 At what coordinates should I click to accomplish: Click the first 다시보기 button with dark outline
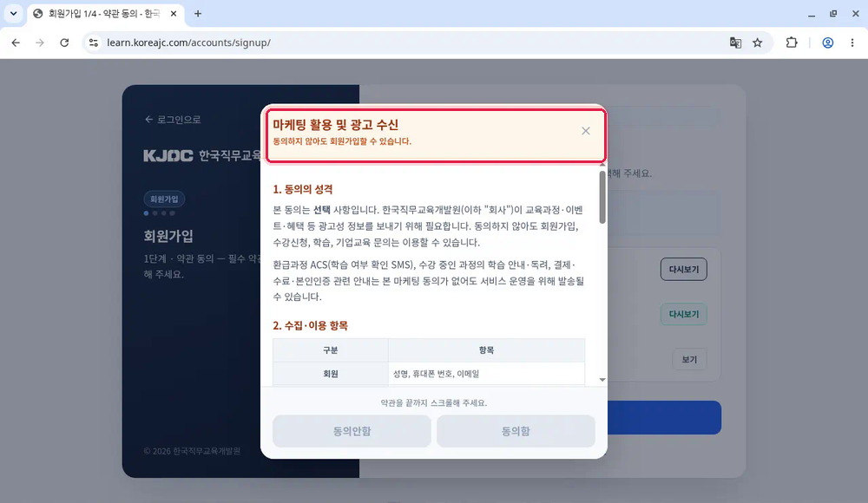pos(684,270)
